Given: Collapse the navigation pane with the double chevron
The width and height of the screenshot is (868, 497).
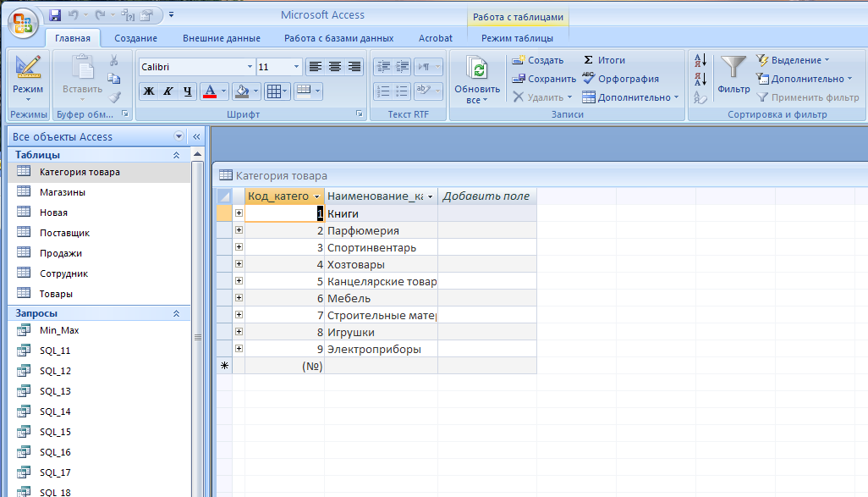Looking at the screenshot, I should pyautogui.click(x=196, y=136).
